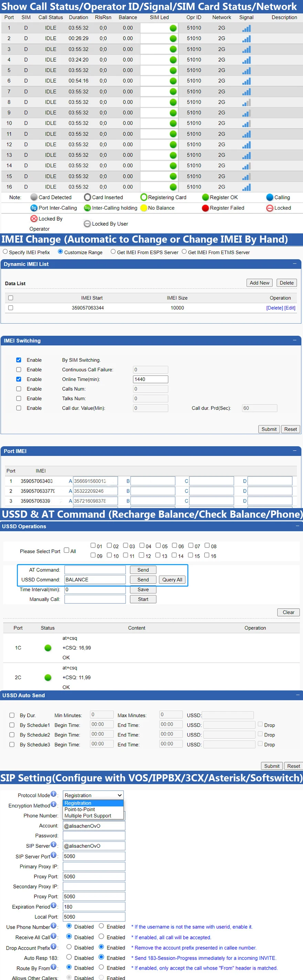Image resolution: width=303 pixels, height=980 pixels.
Task: Open the Protocol Mode dropdown
Action: coord(93,795)
